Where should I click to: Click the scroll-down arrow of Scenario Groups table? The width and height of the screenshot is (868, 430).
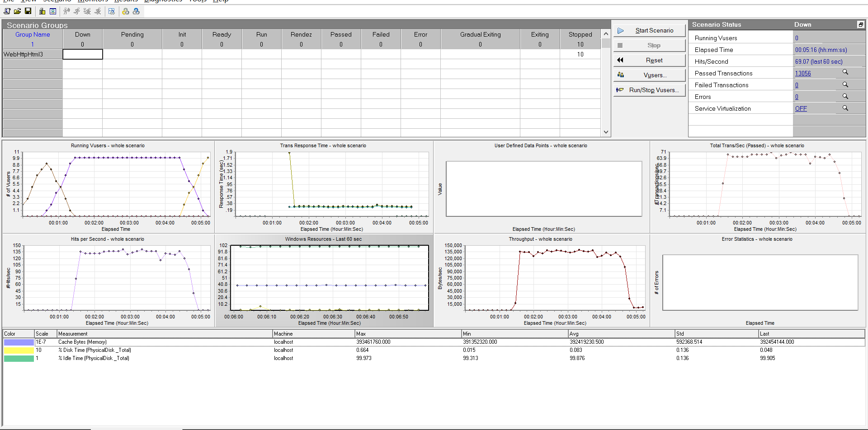click(606, 132)
